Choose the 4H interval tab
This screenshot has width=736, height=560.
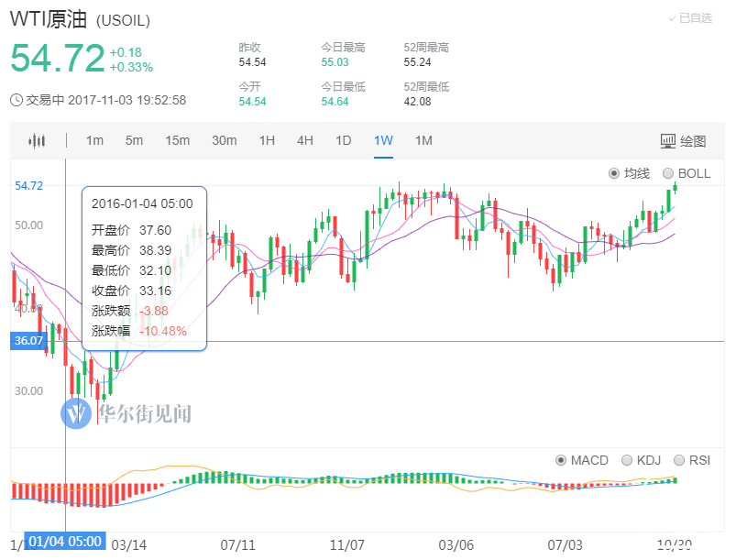pos(305,140)
